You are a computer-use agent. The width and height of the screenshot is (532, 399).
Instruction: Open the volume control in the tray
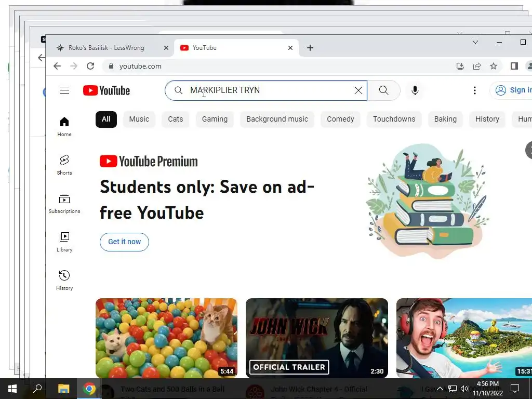[x=464, y=389]
